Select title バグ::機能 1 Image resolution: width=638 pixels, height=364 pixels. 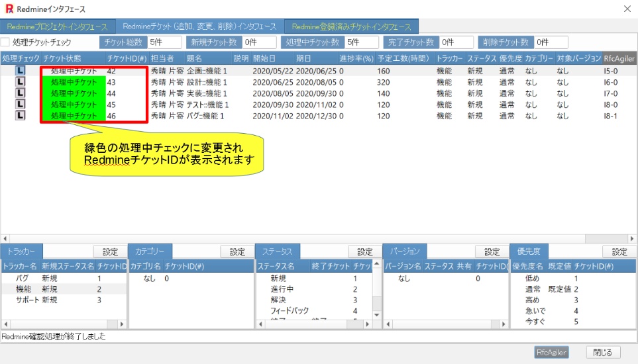coord(205,116)
